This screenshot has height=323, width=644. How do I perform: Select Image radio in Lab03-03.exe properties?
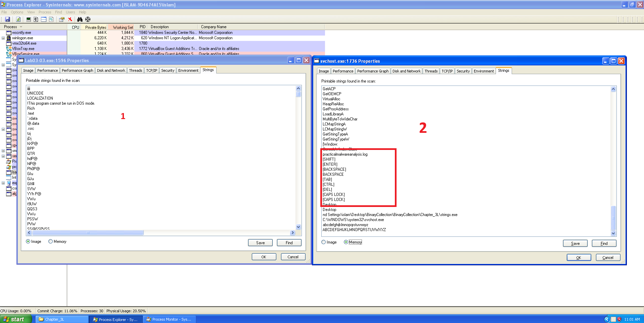tap(28, 241)
